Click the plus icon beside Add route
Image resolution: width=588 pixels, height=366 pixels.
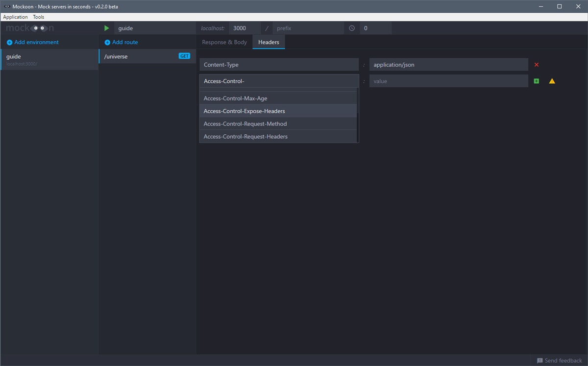coord(107,43)
